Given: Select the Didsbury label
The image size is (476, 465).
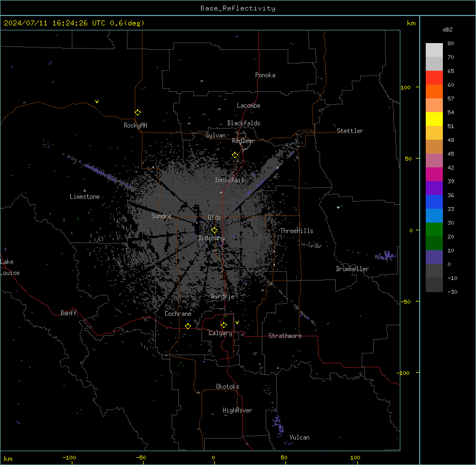Looking at the screenshot, I should 211,238.
